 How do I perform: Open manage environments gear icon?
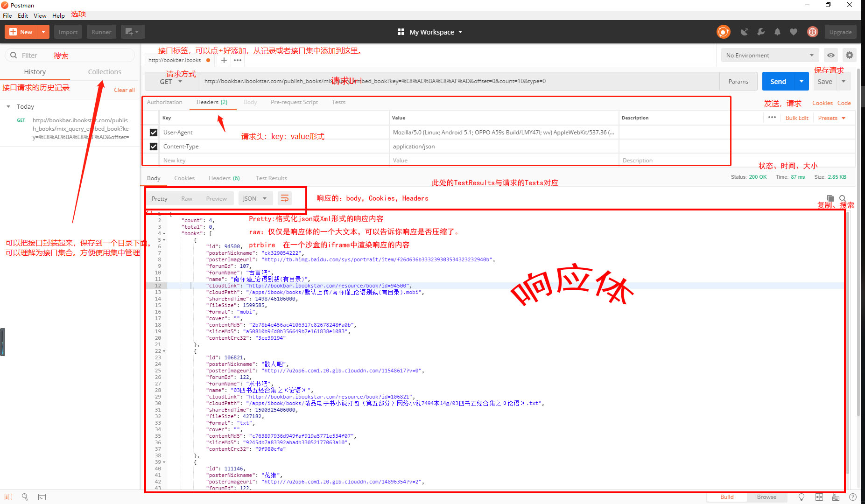[x=850, y=55]
